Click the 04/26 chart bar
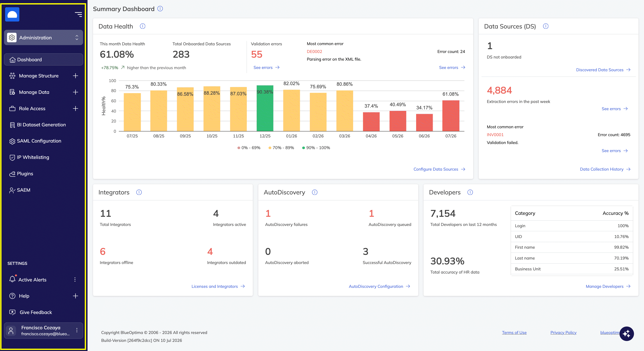644x351 pixels. tap(371, 122)
